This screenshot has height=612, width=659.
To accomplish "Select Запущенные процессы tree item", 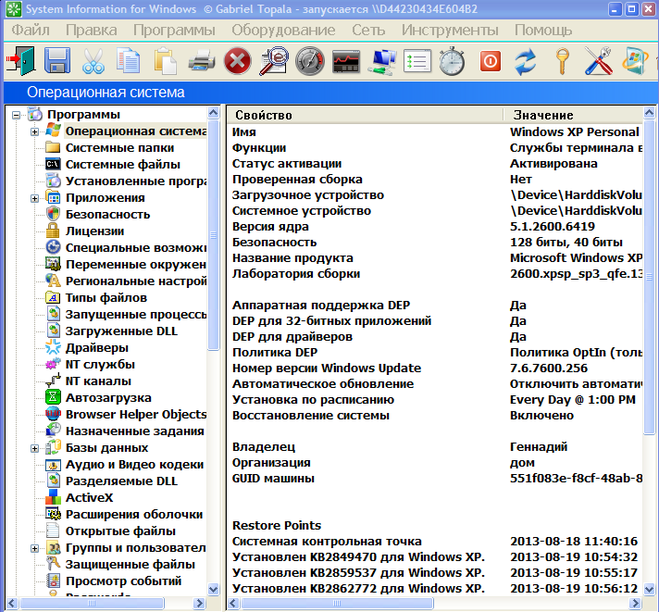I will click(136, 314).
